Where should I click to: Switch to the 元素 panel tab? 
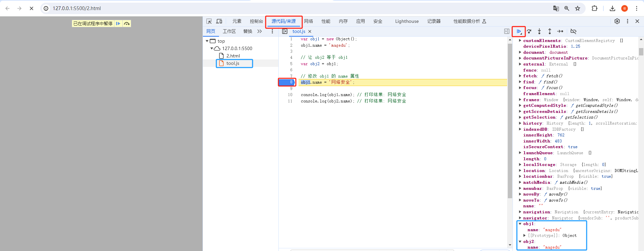tap(237, 21)
